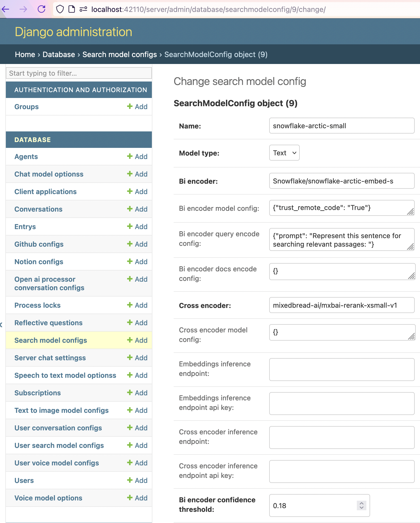
Task: Click the shield tracking protection icon
Action: [x=60, y=9]
